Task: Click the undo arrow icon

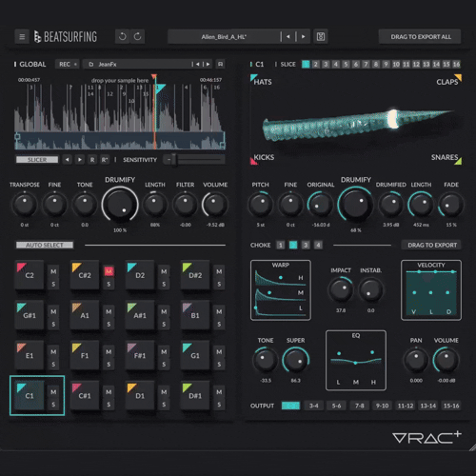Action: tap(123, 37)
